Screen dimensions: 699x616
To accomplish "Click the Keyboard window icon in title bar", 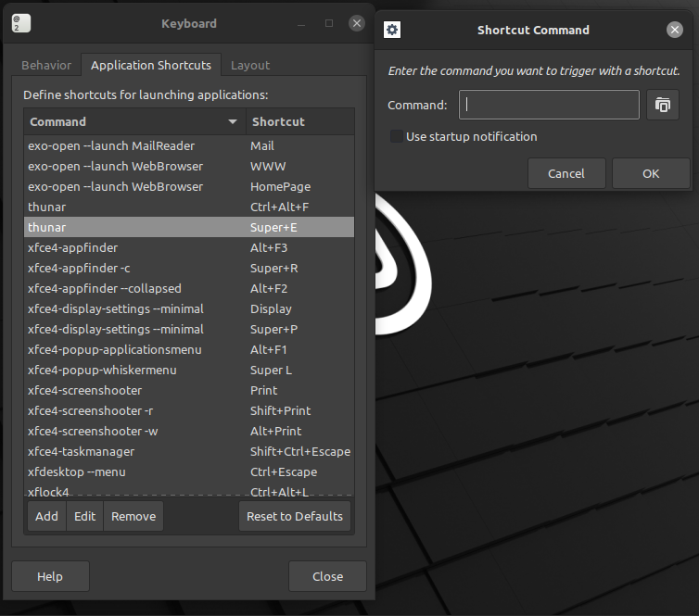I will (21, 24).
